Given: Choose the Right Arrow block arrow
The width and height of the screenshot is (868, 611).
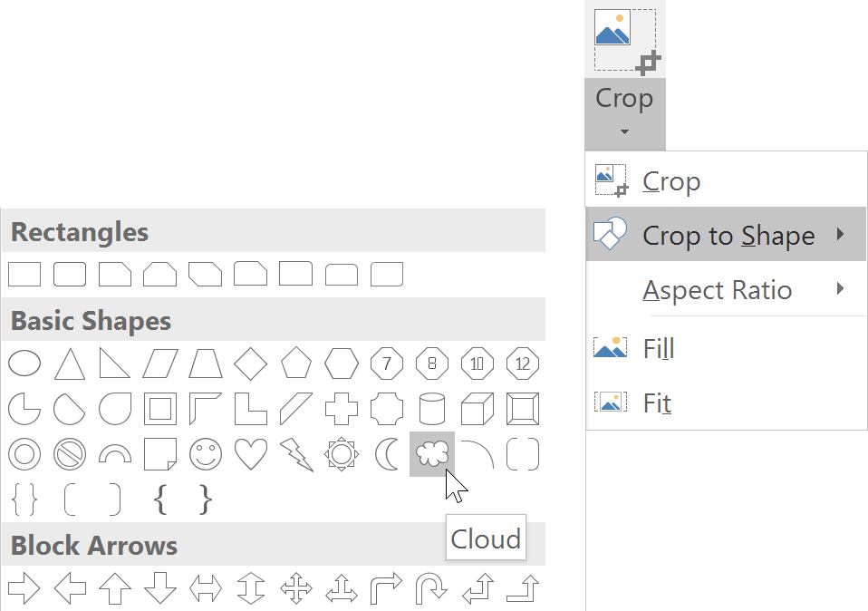Looking at the screenshot, I should tap(24, 588).
